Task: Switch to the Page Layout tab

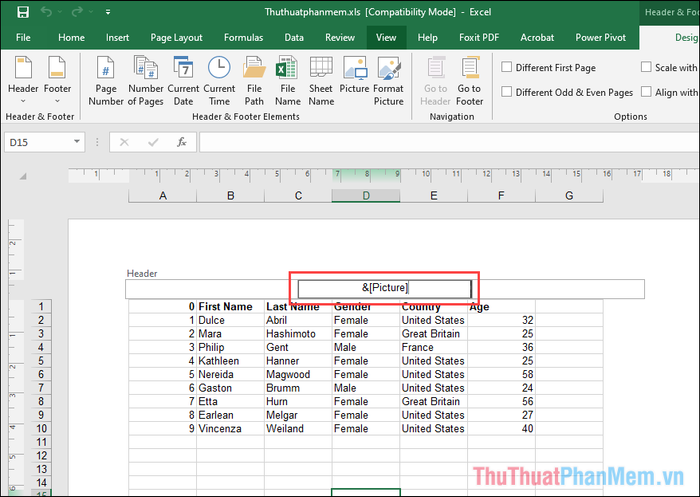Action: coord(175,38)
